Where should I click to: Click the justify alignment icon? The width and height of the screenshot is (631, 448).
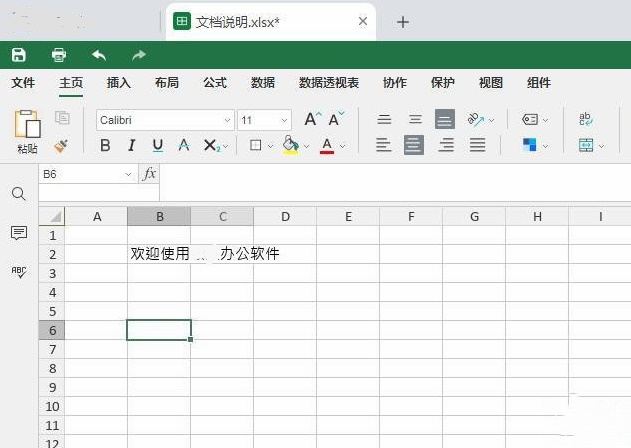[477, 145]
